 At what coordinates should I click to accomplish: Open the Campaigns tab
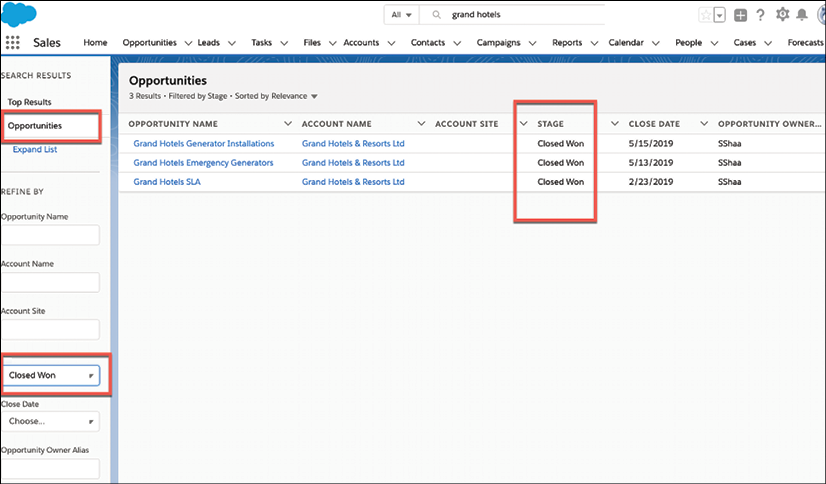pyautogui.click(x=498, y=43)
